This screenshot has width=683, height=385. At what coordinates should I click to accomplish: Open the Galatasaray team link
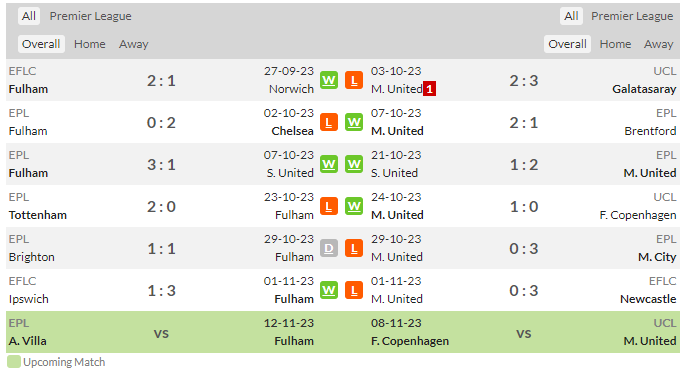[x=644, y=89]
